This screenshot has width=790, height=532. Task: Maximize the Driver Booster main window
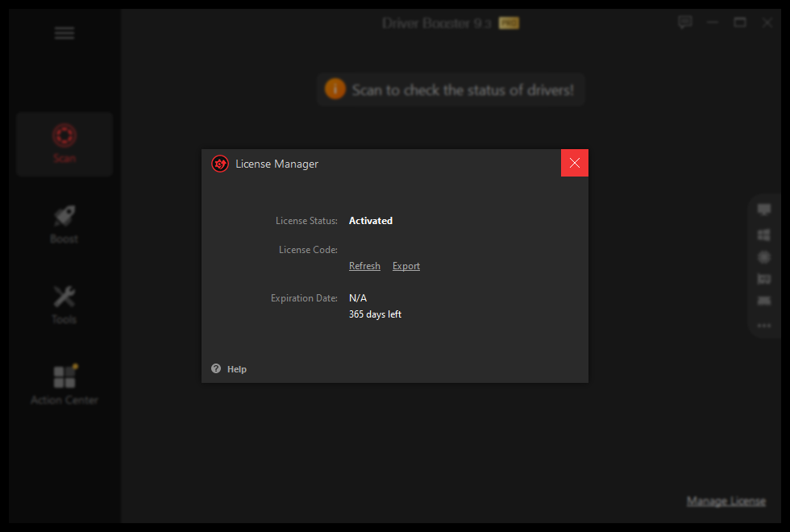740,23
